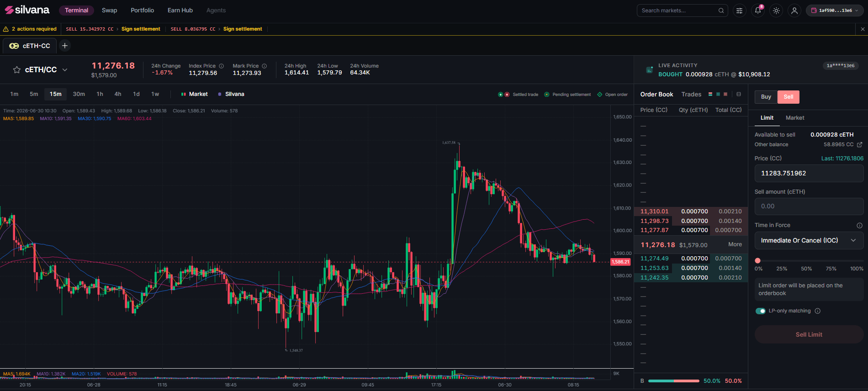Image resolution: width=868 pixels, height=391 pixels.
Task: Select the 15m timeframe
Action: click(x=56, y=94)
